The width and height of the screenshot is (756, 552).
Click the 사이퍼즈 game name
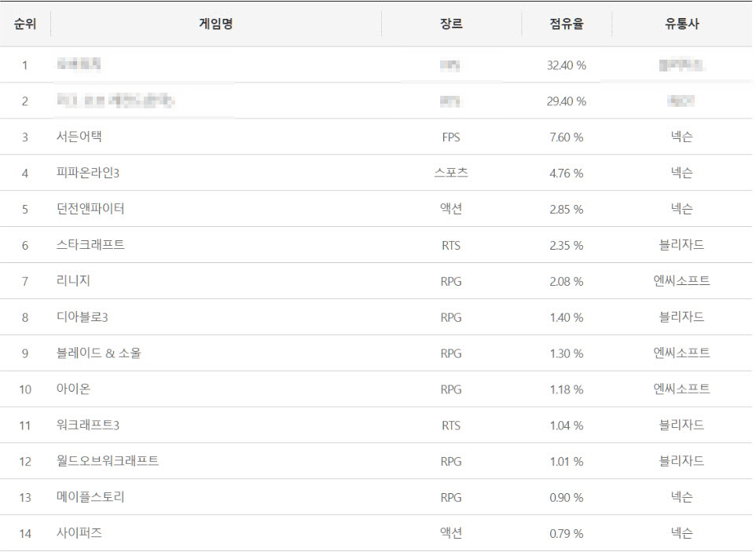point(79,533)
